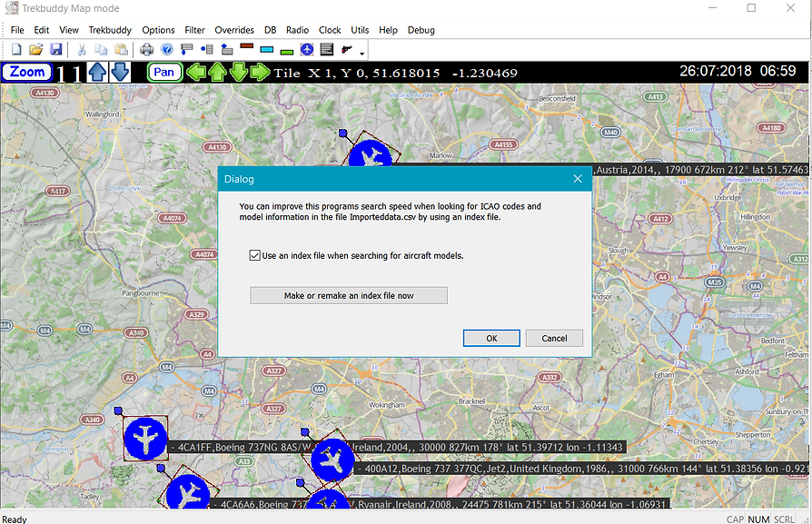Click the brown rectangle toolbar icon
812x524 pixels.
point(247,46)
